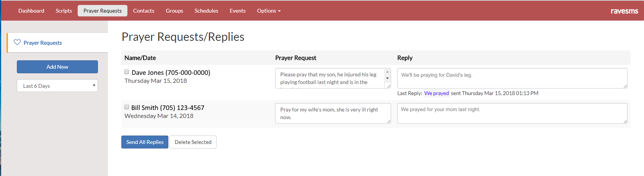The image size is (644, 176).
Task: Expand the Options menu
Action: pos(269,11)
